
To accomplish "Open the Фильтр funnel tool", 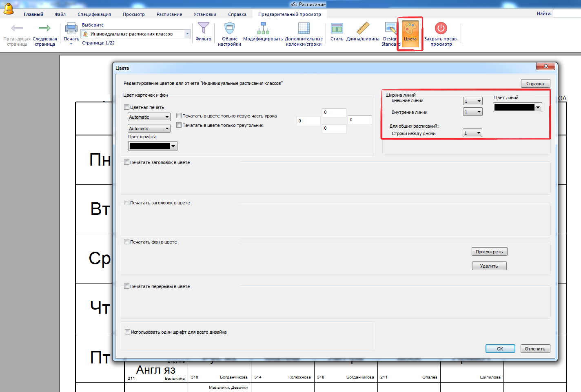I will click(203, 29).
